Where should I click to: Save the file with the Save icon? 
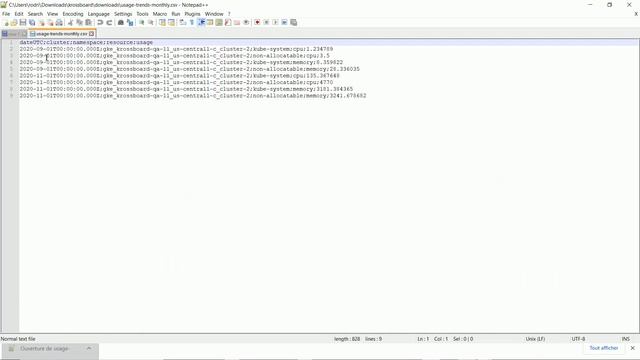point(23,22)
